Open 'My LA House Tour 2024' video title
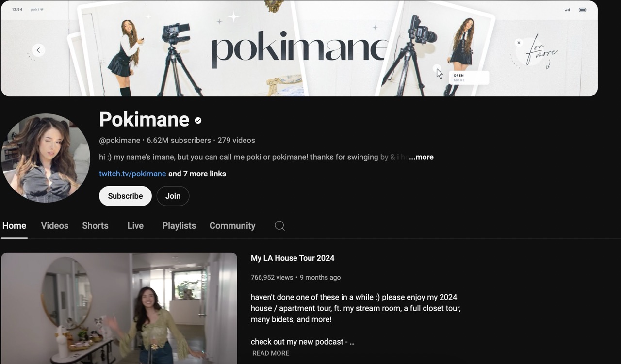 (x=293, y=258)
